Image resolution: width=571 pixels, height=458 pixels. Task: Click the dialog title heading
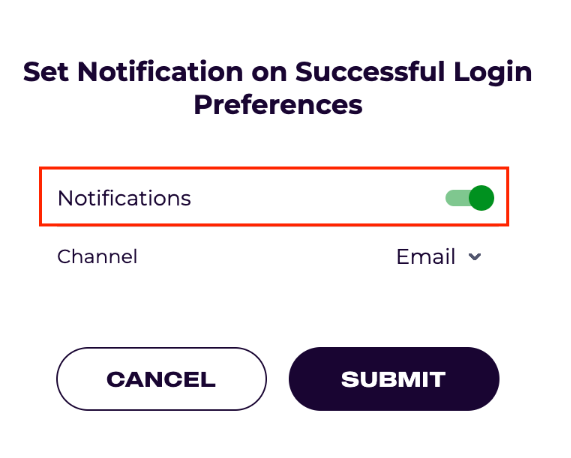(277, 88)
